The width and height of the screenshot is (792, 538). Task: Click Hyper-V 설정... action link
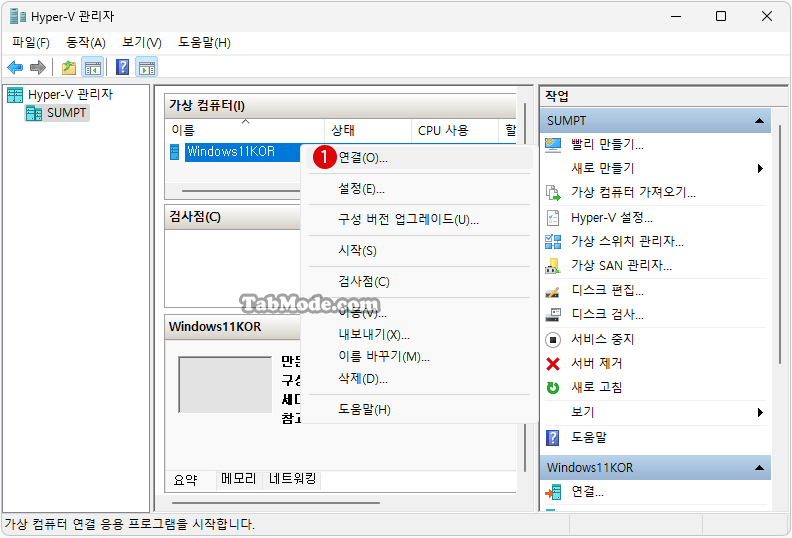[612, 218]
